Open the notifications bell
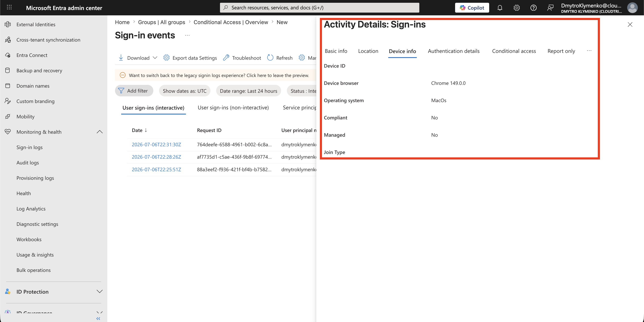 tap(500, 8)
